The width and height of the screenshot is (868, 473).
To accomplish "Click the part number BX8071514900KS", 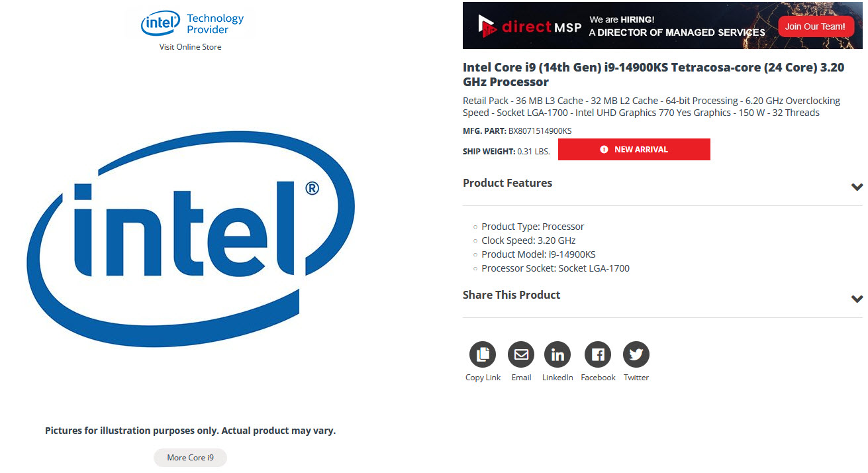I will click(540, 131).
